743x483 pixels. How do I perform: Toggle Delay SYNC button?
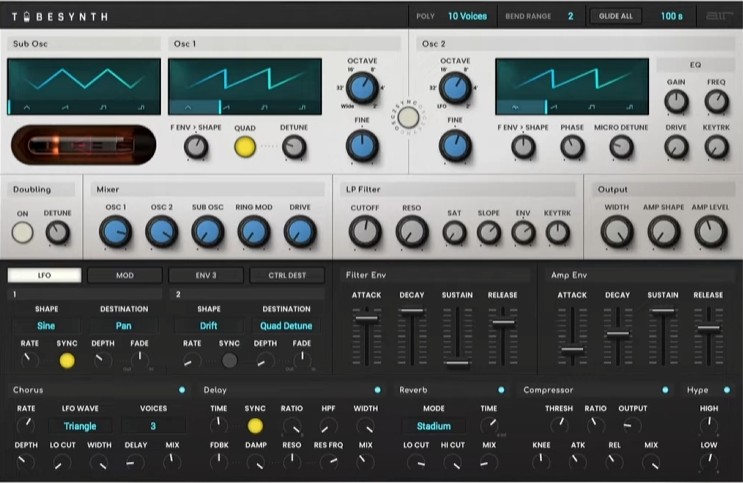[255, 426]
